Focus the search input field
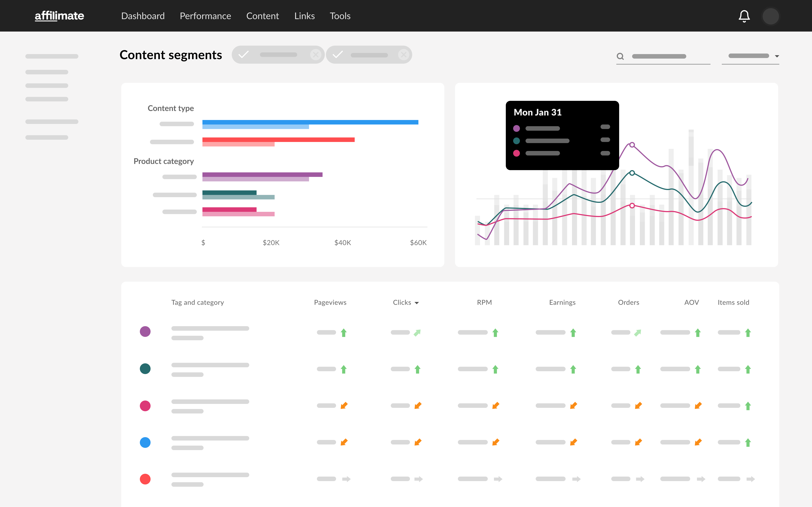This screenshot has height=507, width=812. click(664, 56)
